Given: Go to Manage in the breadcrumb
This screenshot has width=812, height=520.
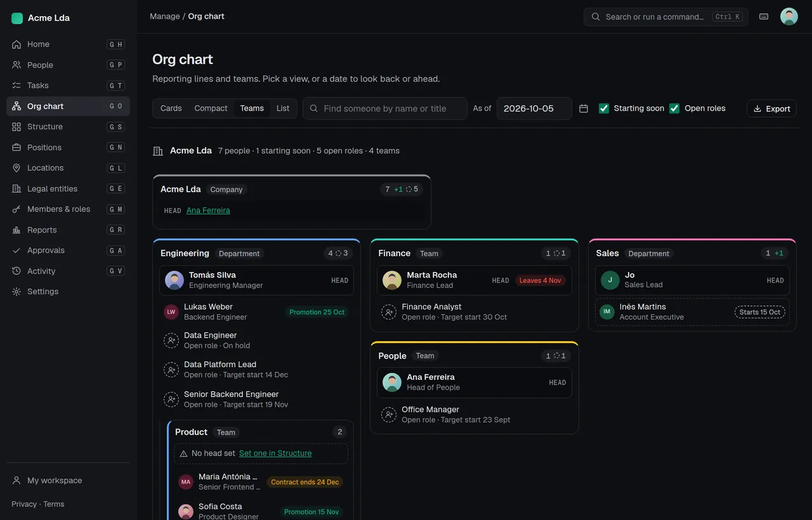Looking at the screenshot, I should point(165,16).
